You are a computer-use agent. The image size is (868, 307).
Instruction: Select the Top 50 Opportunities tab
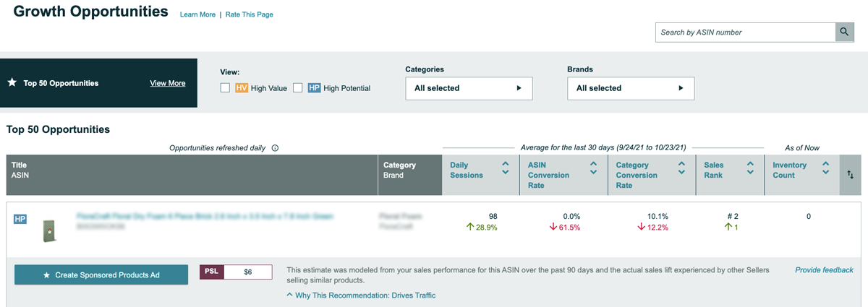tap(61, 83)
